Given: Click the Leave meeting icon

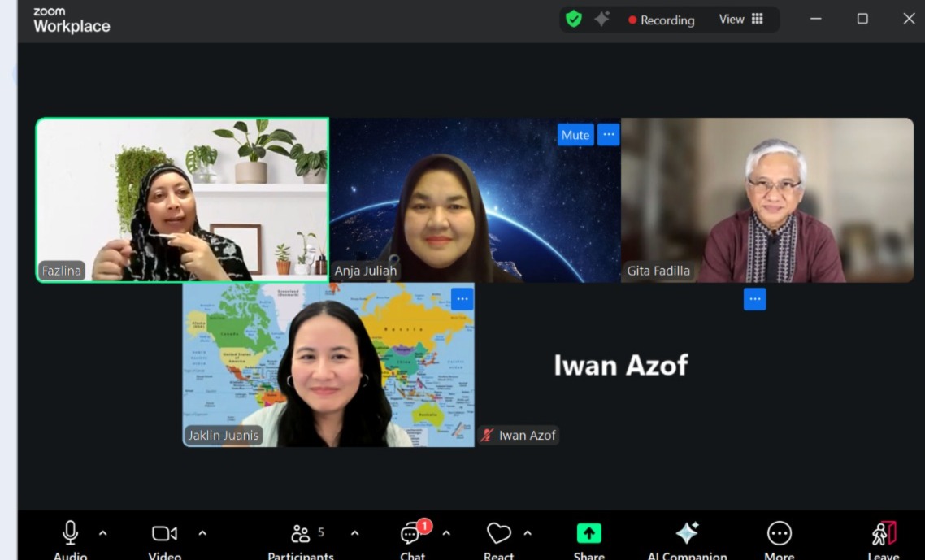Looking at the screenshot, I should [884, 533].
